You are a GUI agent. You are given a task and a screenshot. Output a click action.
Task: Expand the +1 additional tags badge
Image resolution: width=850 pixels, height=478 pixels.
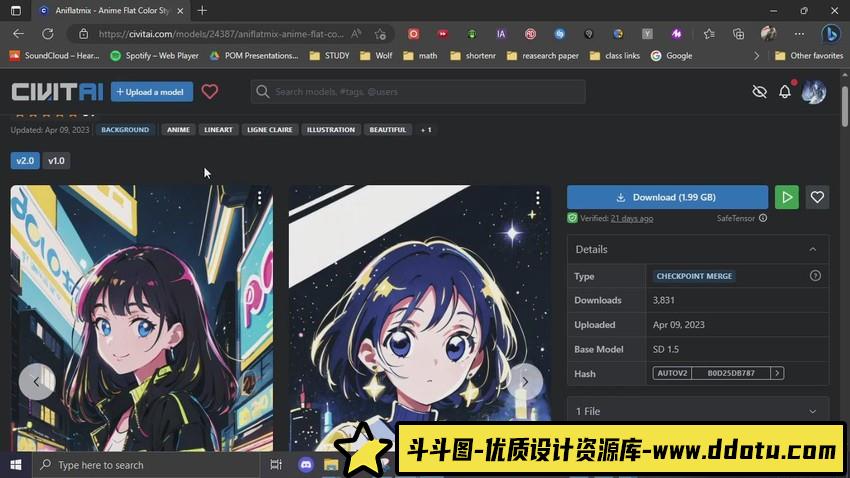(426, 130)
